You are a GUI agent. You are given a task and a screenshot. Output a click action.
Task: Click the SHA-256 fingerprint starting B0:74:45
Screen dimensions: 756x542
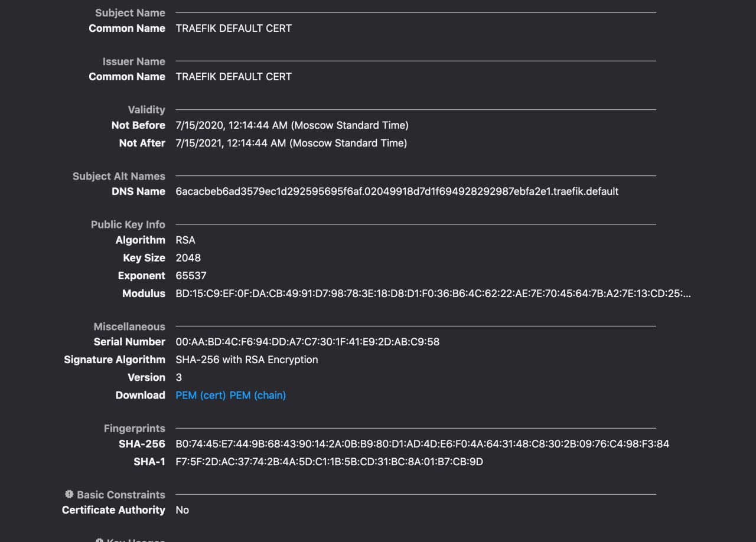click(x=423, y=444)
